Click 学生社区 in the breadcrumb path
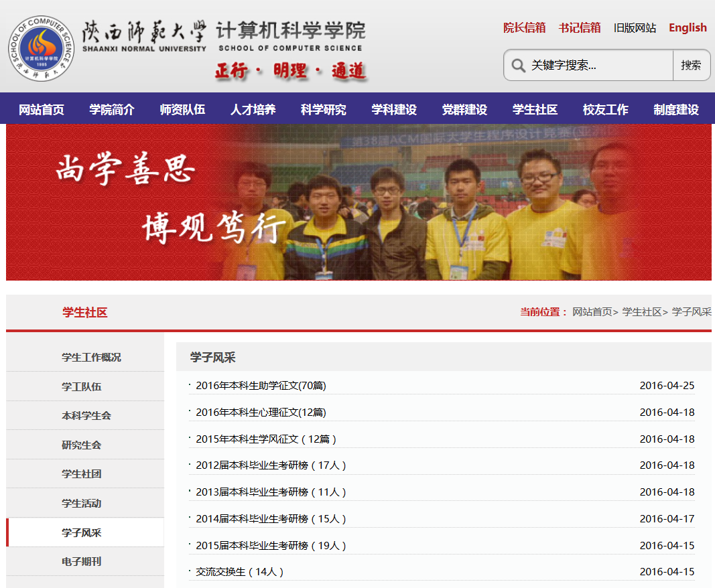The image size is (715, 588). coord(641,311)
